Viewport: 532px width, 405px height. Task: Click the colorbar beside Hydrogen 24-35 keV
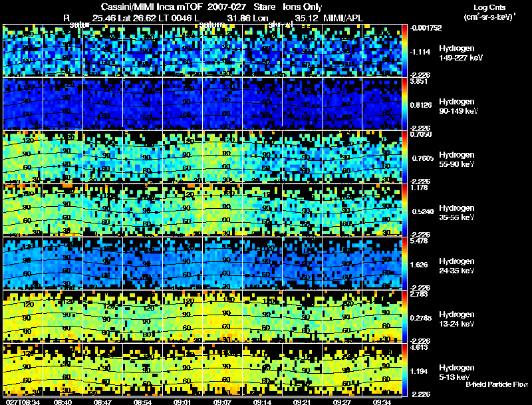coord(405,263)
